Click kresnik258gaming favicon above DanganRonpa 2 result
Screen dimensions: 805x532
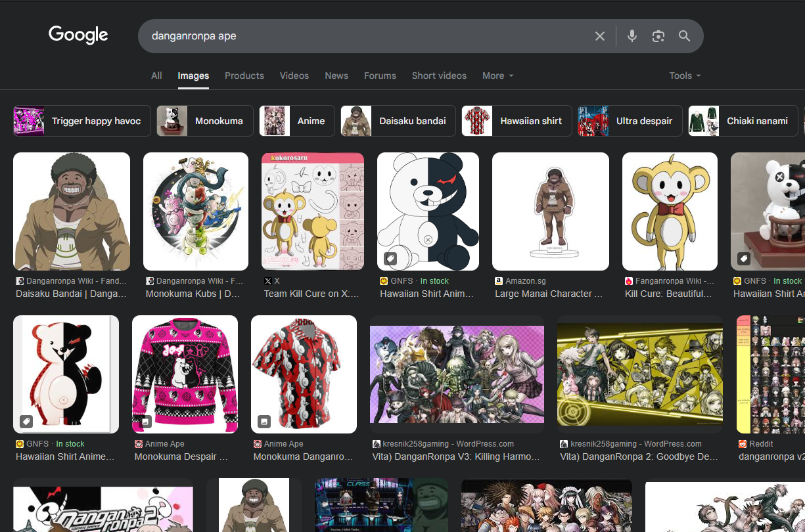(564, 444)
